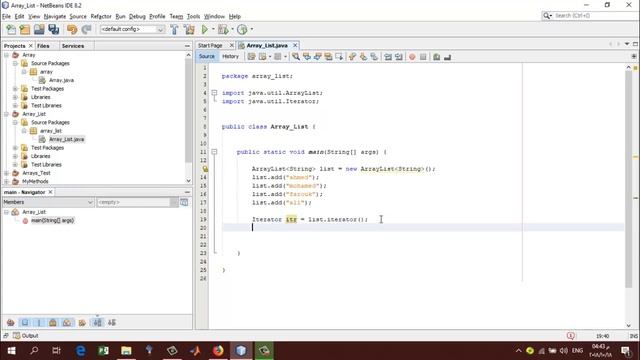Collapse the Array_List project node
Viewport: 640px width, 360px height.
pyautogui.click(x=7, y=114)
